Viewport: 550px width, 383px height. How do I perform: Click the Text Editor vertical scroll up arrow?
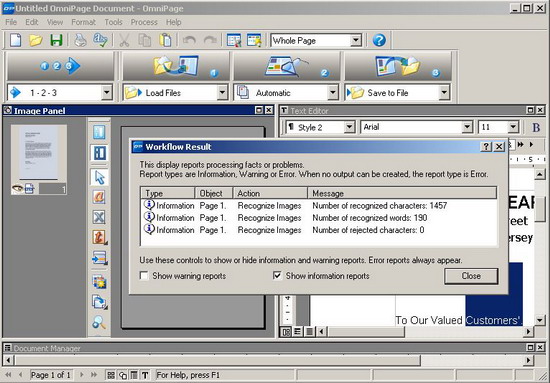pos(539,174)
